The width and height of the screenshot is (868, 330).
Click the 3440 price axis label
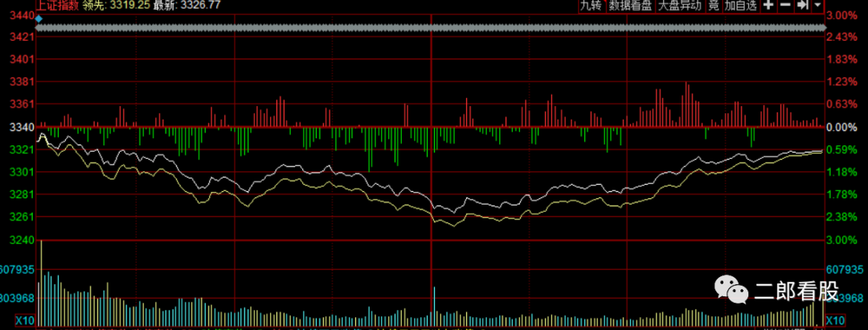23,17
